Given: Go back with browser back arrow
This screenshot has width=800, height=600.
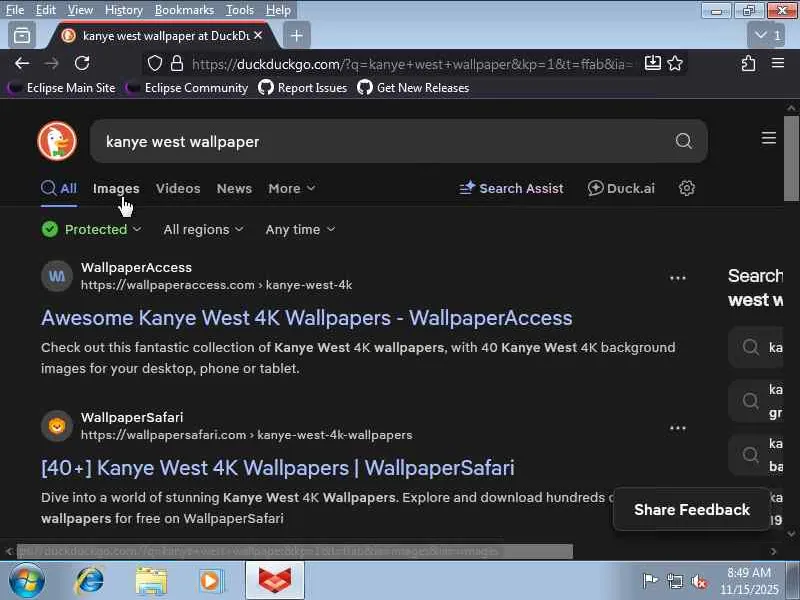Looking at the screenshot, I should pos(21,63).
